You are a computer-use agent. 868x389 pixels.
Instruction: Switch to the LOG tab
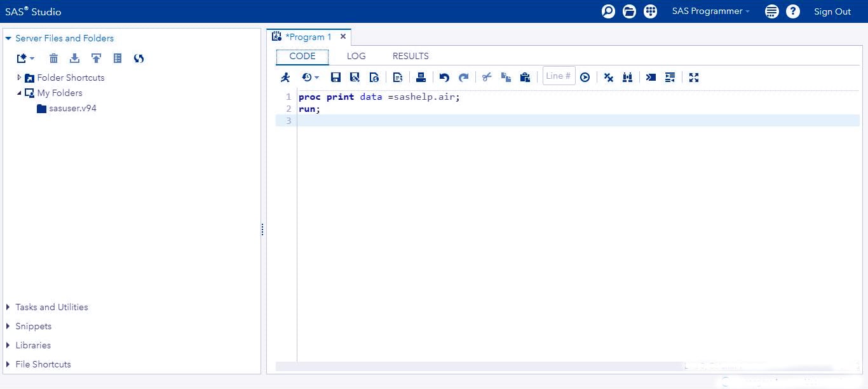click(356, 56)
